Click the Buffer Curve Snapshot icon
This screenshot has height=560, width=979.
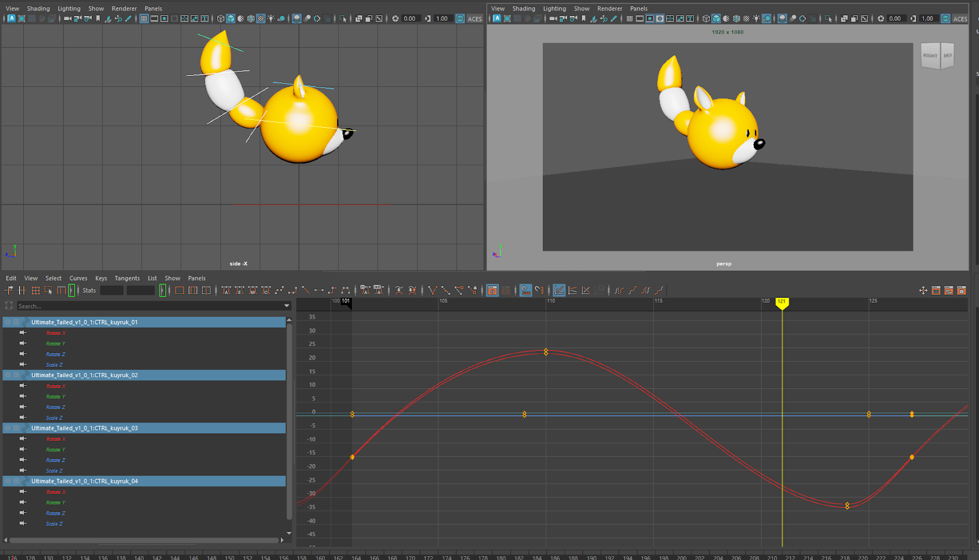[399, 290]
